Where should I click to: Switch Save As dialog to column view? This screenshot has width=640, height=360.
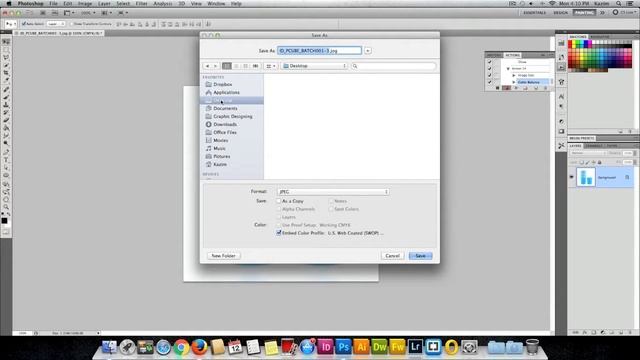[x=246, y=66]
